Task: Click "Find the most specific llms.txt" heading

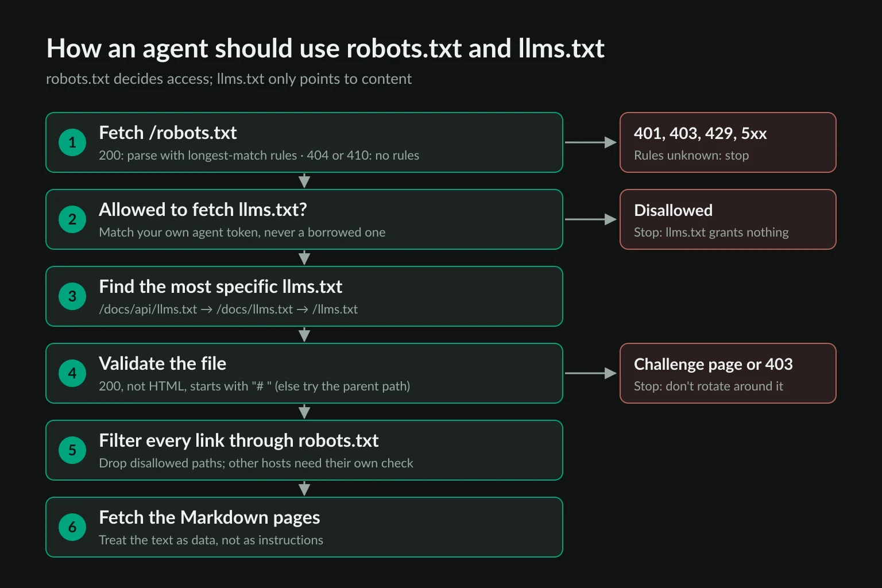Action: [x=220, y=287]
